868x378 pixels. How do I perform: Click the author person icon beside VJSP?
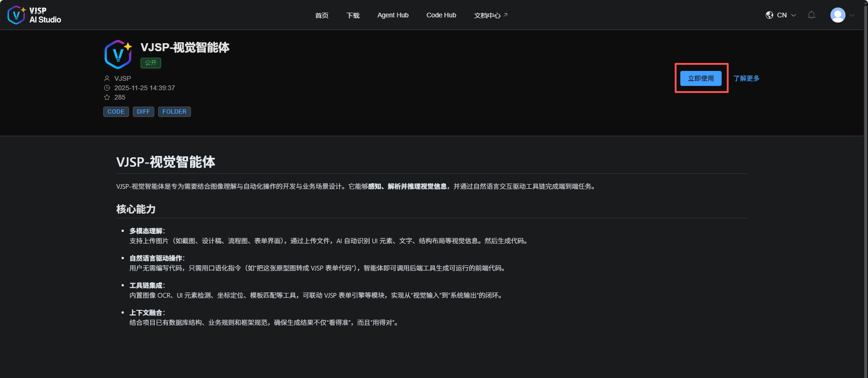pyautogui.click(x=107, y=78)
